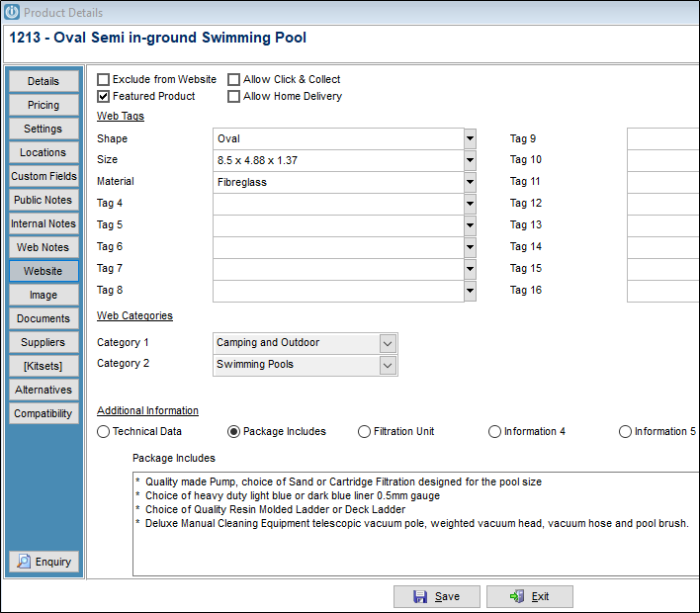Open Category 2 Swimming Pools dropdown
This screenshot has width=700, height=613.
click(x=388, y=365)
